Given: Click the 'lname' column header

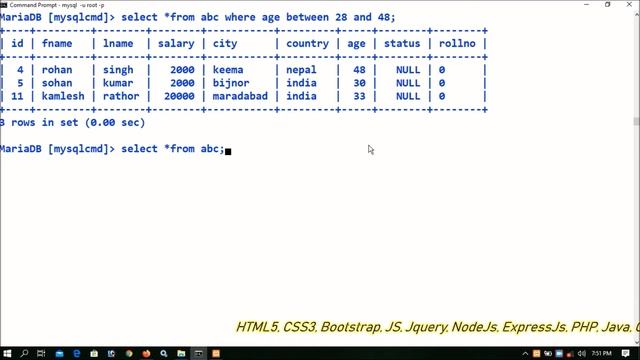Looking at the screenshot, I should (118, 43).
